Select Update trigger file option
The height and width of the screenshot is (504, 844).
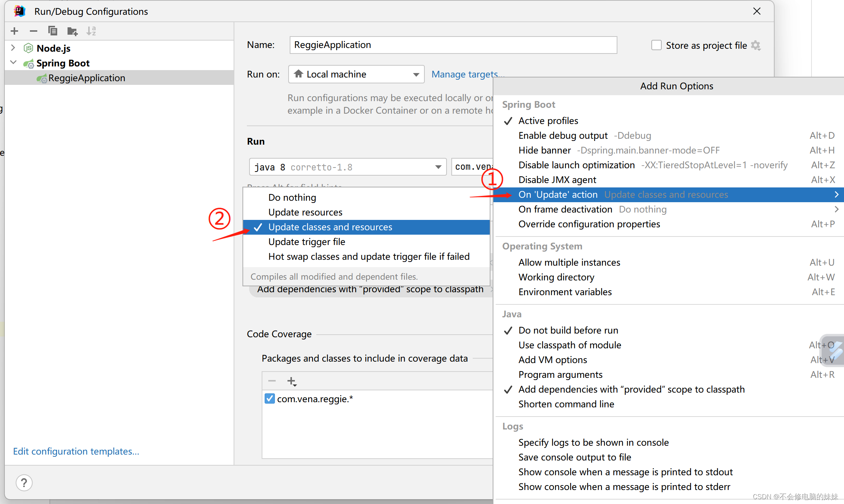[307, 242]
